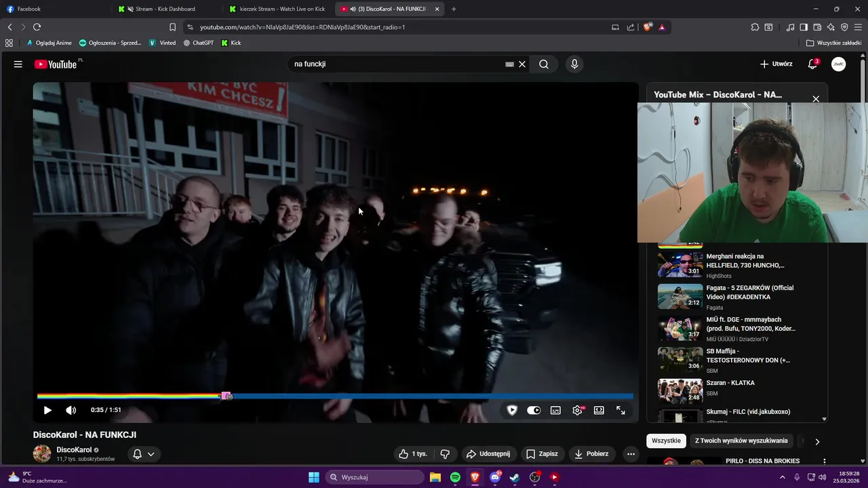The image size is (868, 488).
Task: Click the shield icon in player controls
Action: coord(512,410)
